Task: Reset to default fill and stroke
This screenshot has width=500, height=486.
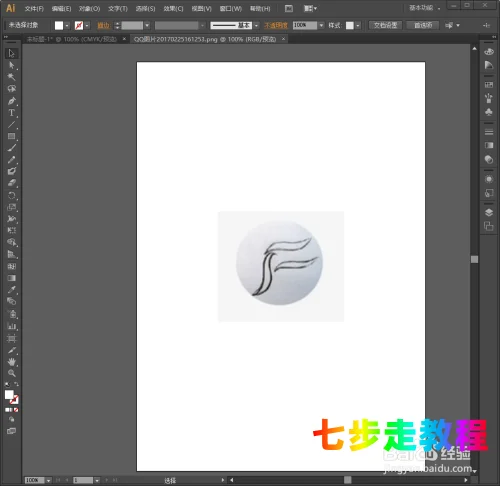Action: point(7,384)
